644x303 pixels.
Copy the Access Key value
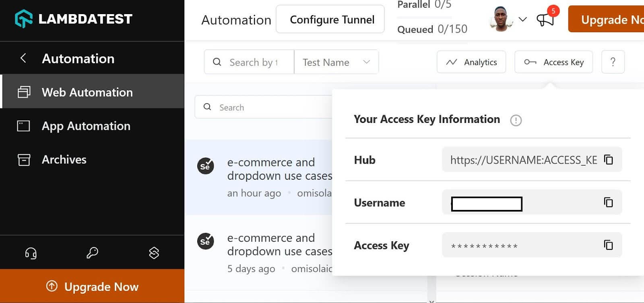(x=608, y=245)
